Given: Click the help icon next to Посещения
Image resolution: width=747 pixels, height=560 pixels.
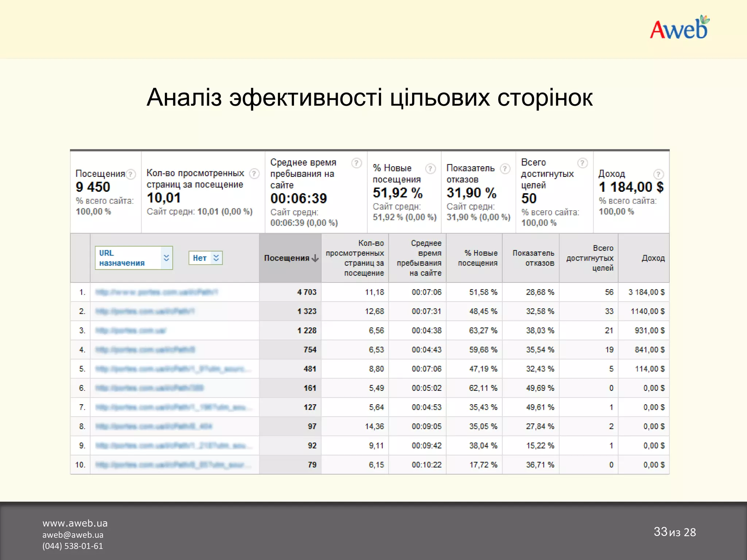Looking at the screenshot, I should tap(131, 174).
